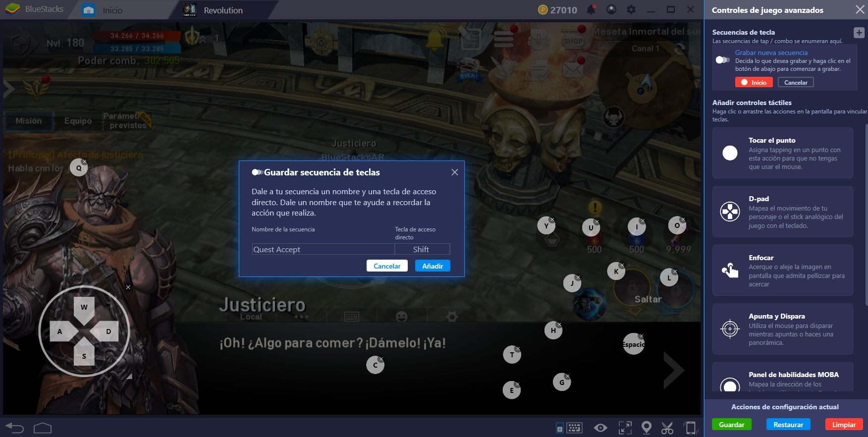Click the Añadir button in the dialog

click(x=433, y=266)
